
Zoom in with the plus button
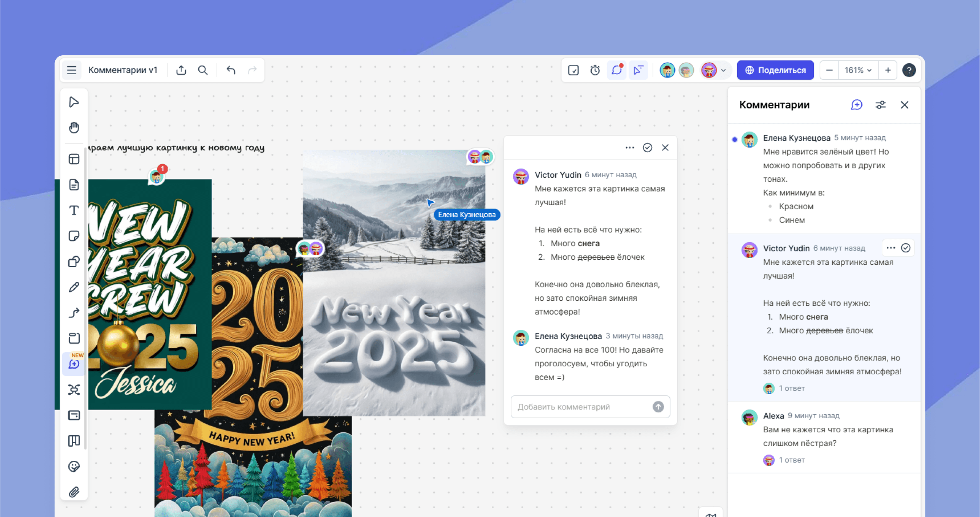point(888,70)
